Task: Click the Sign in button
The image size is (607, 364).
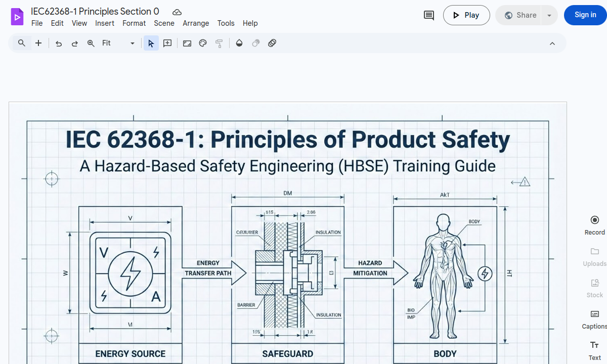Action: 585,15
